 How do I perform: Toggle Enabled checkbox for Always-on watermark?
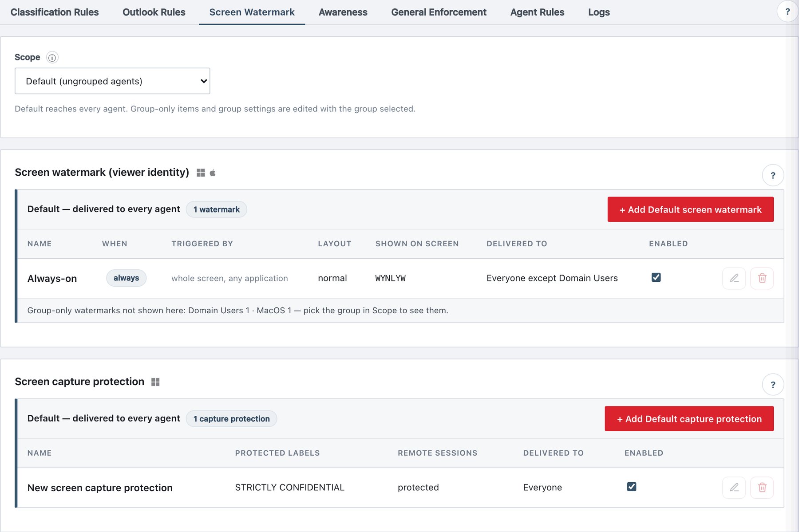click(656, 277)
